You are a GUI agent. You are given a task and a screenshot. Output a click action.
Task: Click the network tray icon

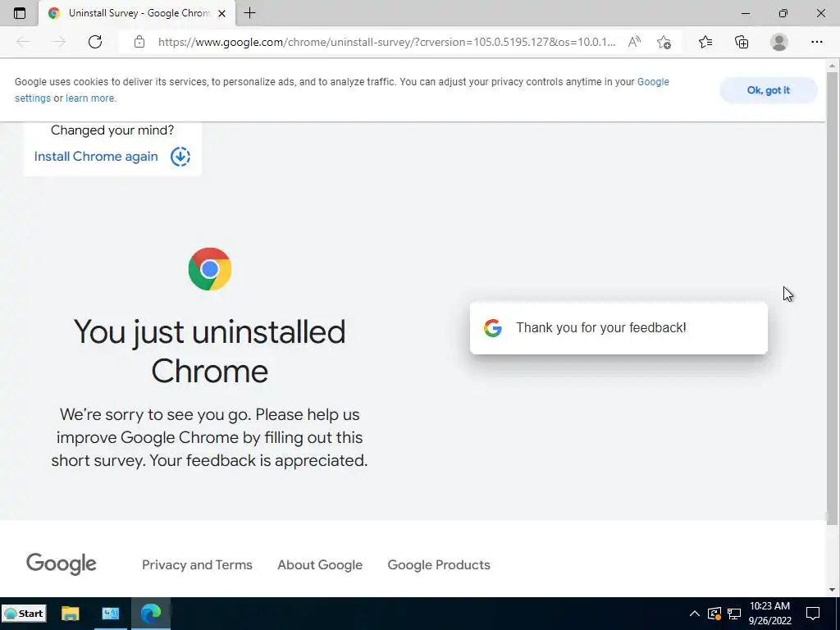[x=734, y=614]
